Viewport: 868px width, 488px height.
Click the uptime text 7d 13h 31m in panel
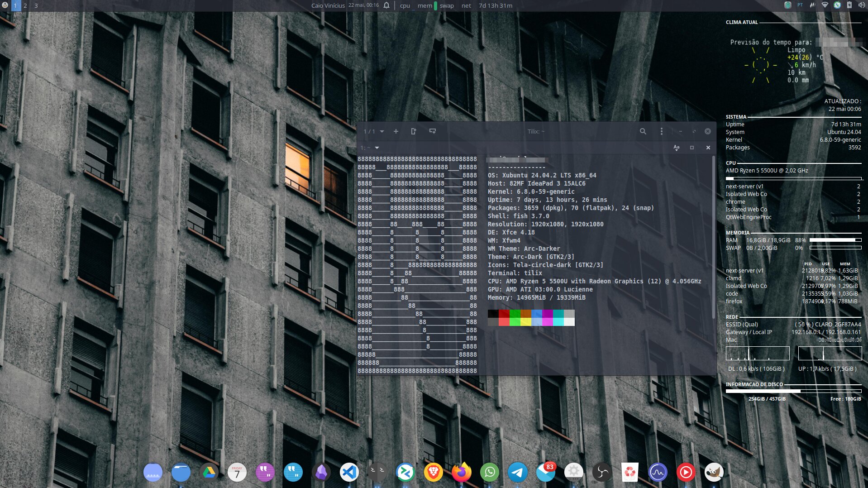tap(496, 5)
